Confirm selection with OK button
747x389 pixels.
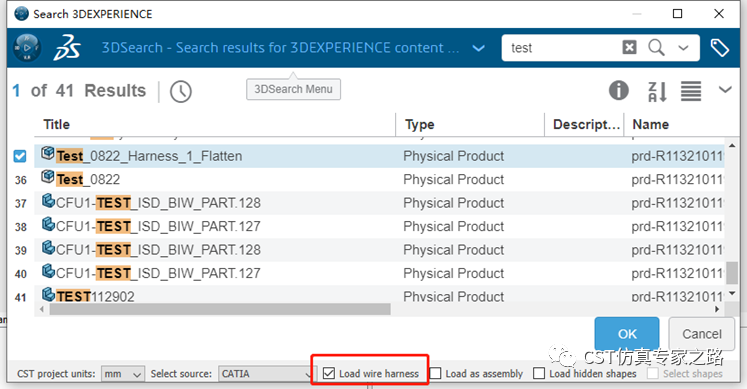pos(627,334)
